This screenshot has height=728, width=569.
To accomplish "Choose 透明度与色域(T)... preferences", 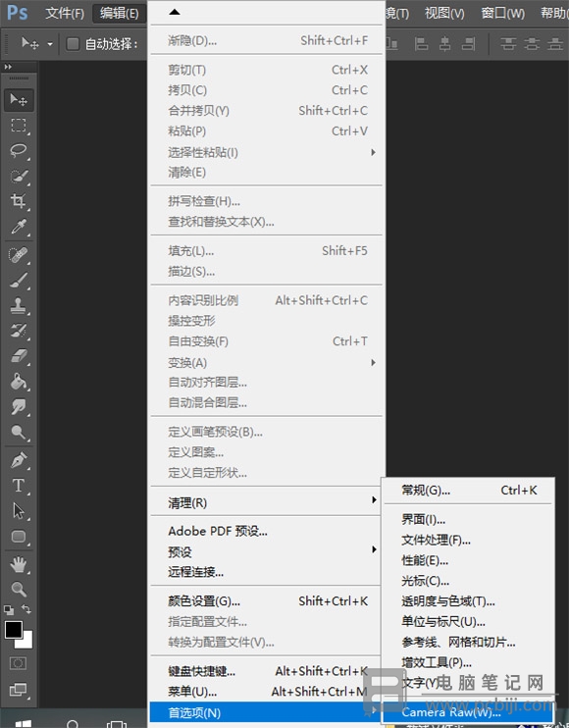I will (x=468, y=601).
